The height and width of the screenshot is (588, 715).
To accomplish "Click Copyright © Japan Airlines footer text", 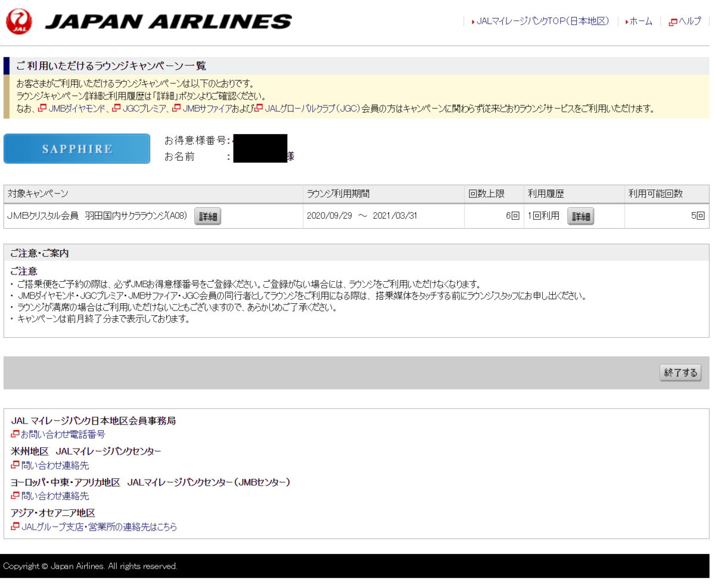I will (x=91, y=566).
